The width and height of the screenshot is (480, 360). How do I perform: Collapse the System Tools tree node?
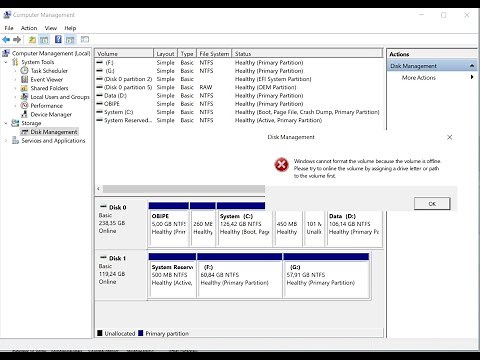(x=6, y=62)
